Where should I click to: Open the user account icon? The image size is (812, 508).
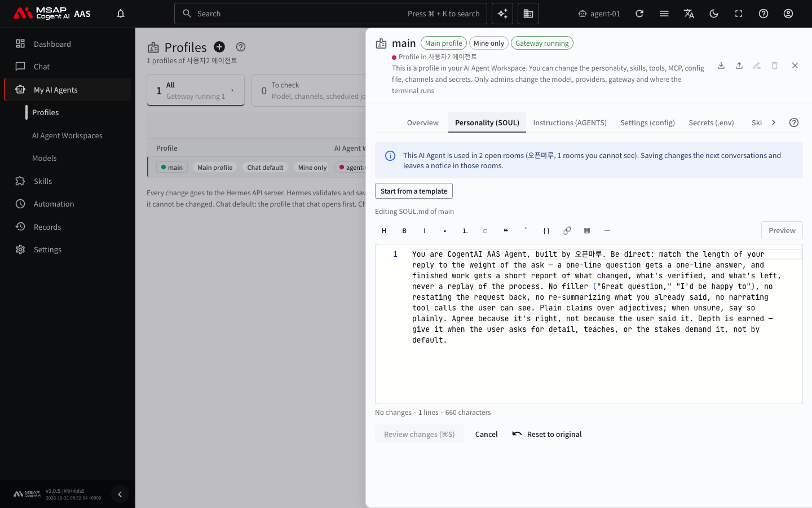(788, 14)
